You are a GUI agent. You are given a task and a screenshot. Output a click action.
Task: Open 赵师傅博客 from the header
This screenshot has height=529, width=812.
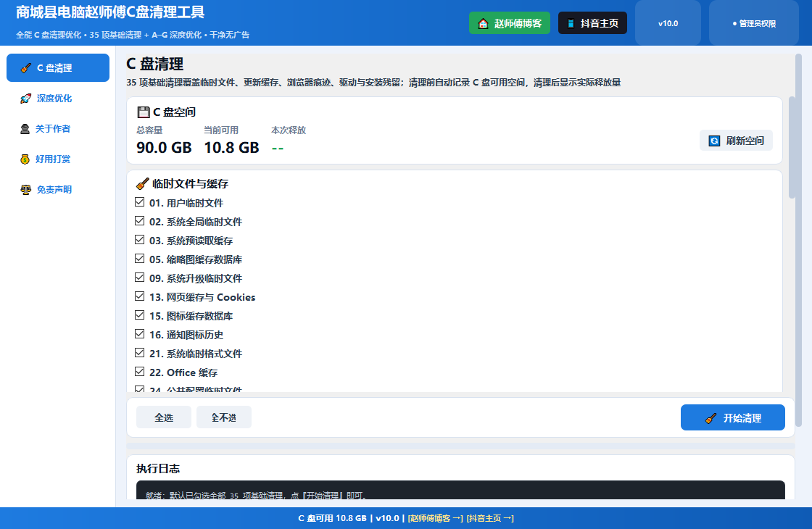coord(510,23)
